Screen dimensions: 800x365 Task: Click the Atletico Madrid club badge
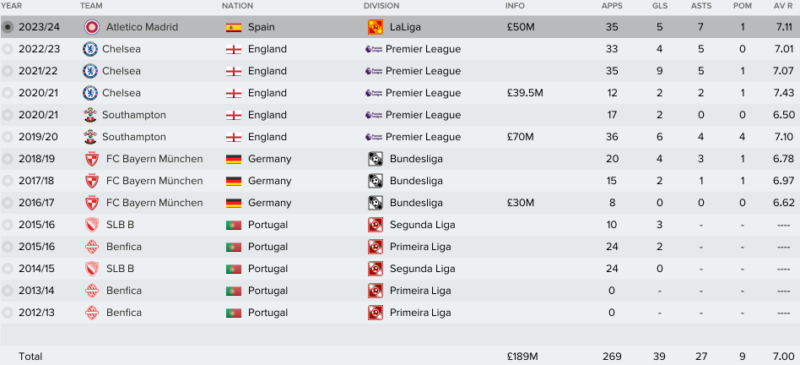pos(92,27)
